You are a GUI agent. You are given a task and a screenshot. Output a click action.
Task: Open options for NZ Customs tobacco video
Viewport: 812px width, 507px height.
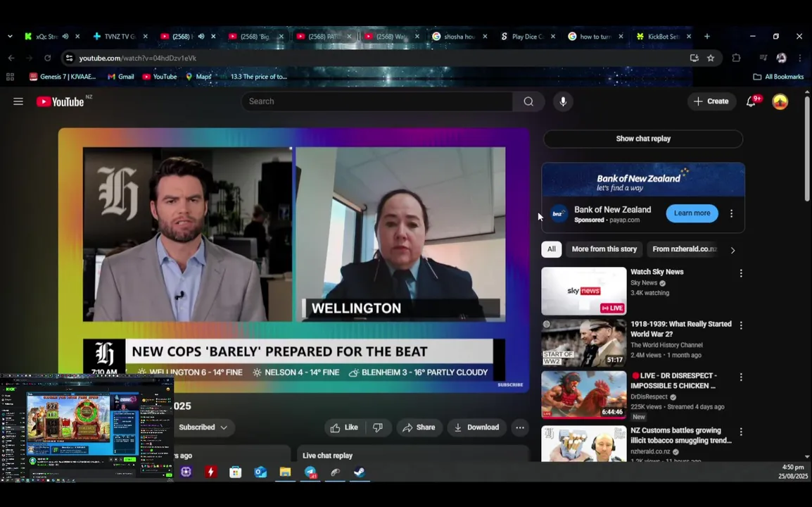pyautogui.click(x=741, y=432)
